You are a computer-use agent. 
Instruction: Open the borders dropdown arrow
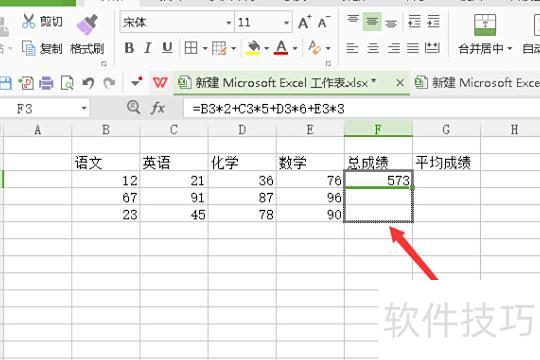[x=205, y=48]
